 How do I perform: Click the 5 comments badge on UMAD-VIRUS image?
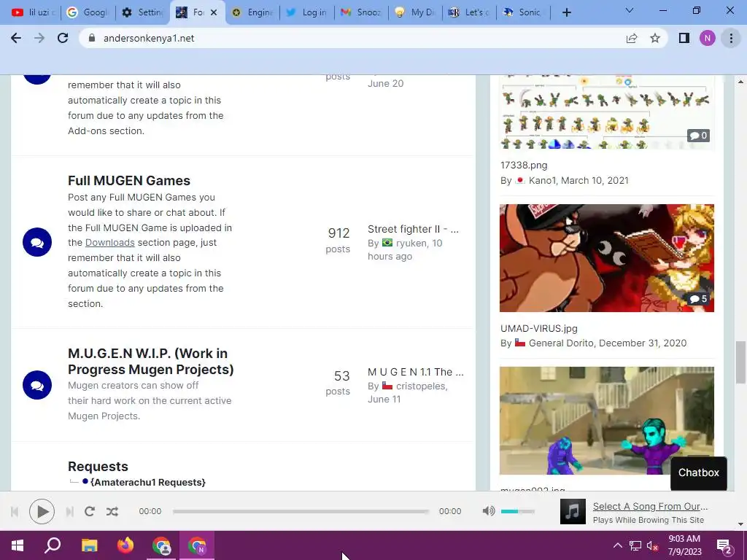[x=698, y=299]
